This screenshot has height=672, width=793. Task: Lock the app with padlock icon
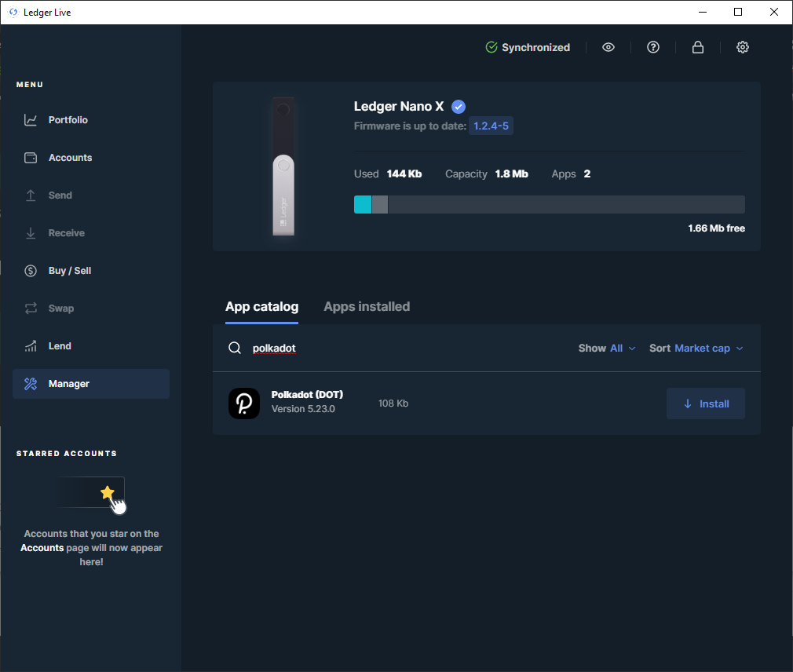click(698, 47)
